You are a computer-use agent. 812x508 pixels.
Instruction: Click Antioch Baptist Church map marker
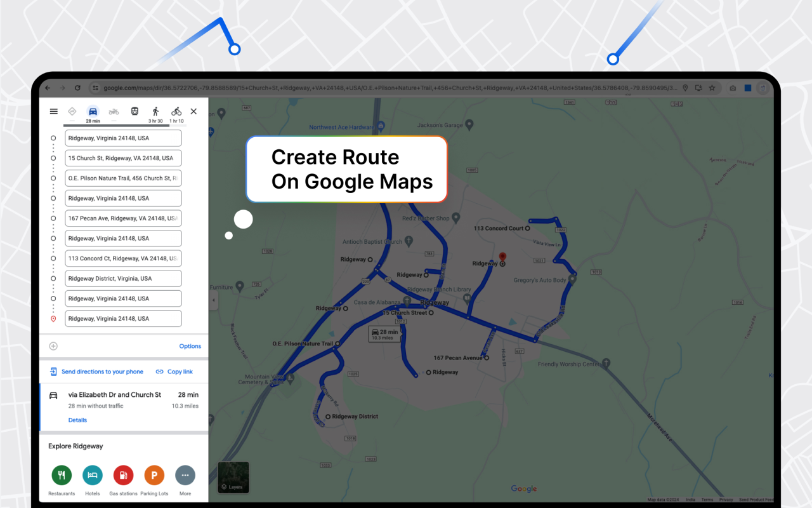(x=409, y=241)
